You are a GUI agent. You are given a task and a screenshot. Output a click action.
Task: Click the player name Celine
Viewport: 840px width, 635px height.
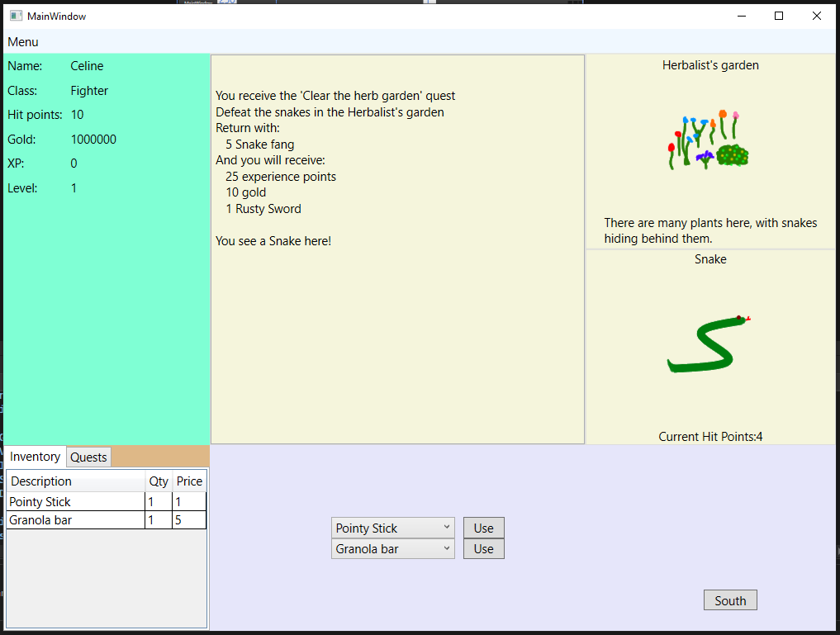tap(87, 66)
